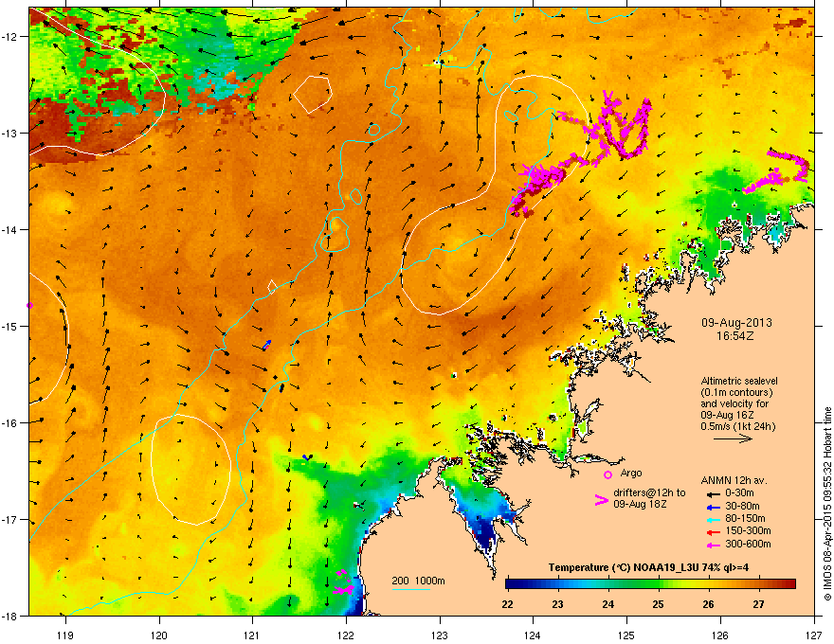834x644 pixels.
Task: Click the '(0.1m contours)' text
Action: [x=736, y=393]
